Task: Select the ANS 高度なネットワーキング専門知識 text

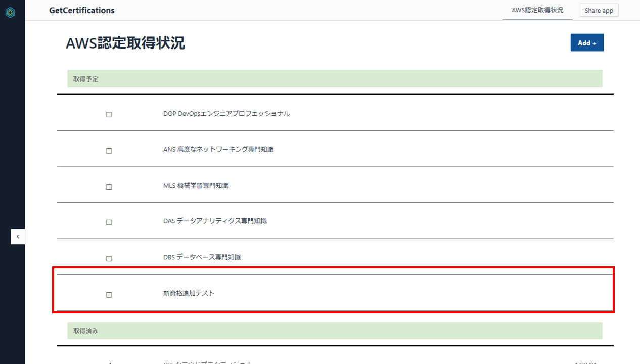Action: (x=218, y=149)
